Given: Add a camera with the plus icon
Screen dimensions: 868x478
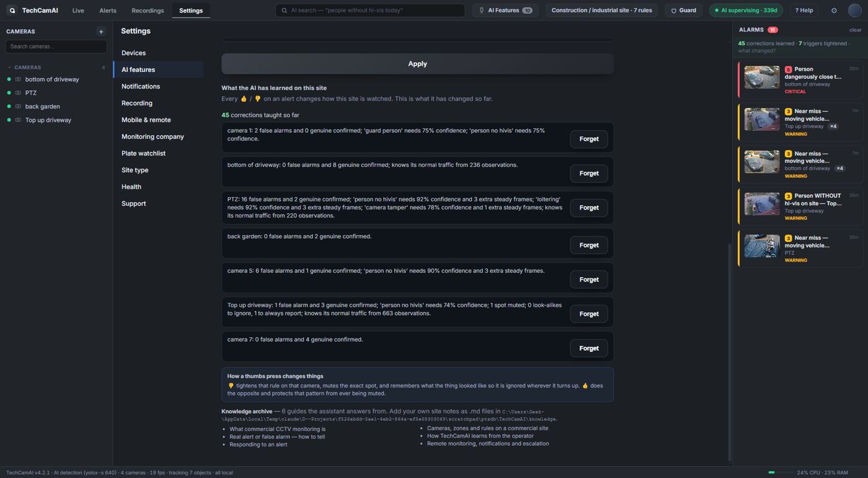Looking at the screenshot, I should pos(101,32).
